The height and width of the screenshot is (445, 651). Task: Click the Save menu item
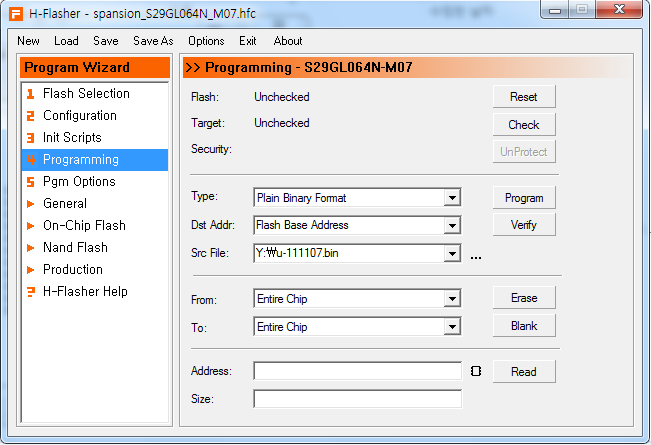[106, 41]
